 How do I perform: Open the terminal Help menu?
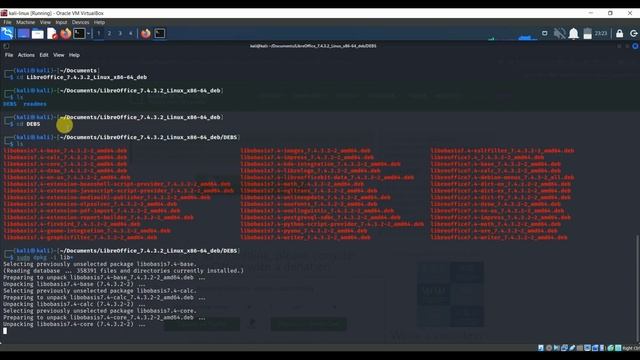pyautogui.click(x=74, y=55)
